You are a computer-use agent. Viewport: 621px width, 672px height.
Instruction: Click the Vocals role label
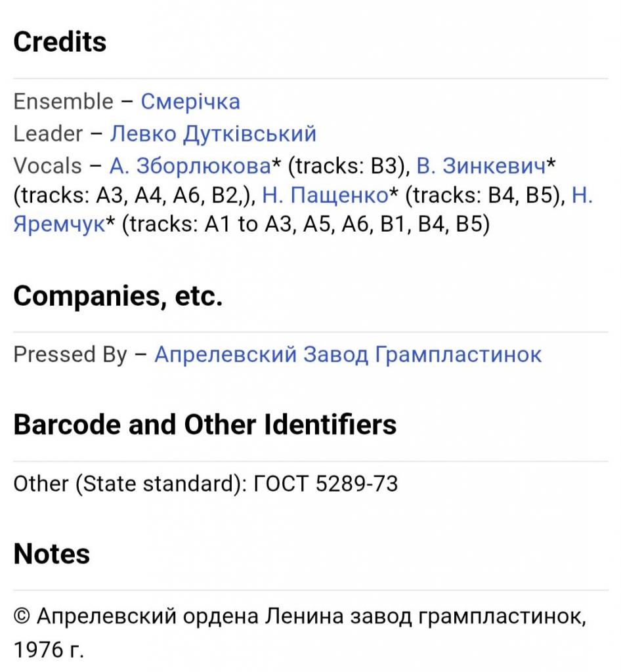(x=47, y=166)
